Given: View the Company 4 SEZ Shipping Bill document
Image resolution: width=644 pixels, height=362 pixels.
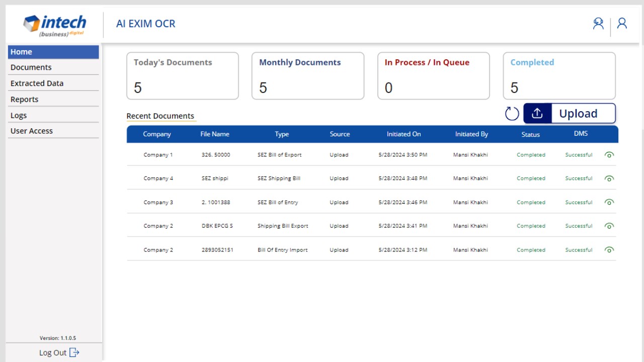Looking at the screenshot, I should click(x=609, y=178).
